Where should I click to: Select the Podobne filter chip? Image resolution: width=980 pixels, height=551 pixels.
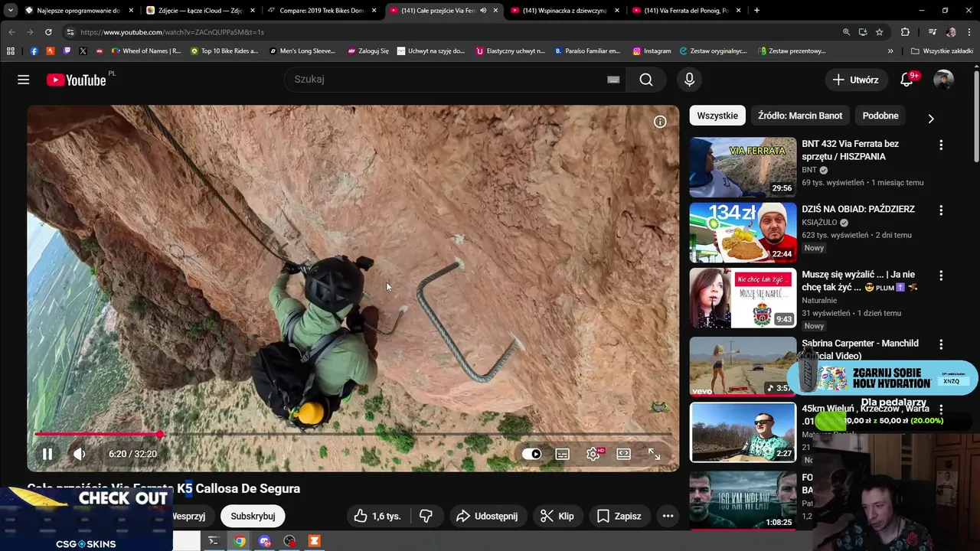880,116
